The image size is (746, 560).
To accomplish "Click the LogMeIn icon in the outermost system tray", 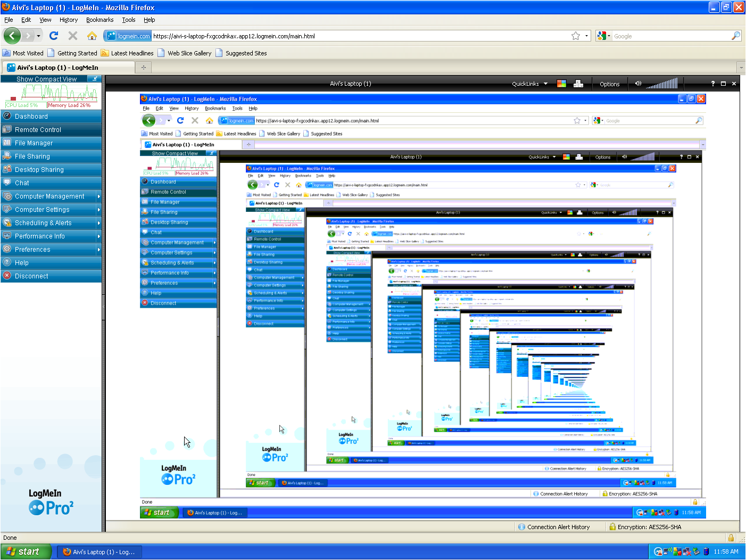I will [x=658, y=552].
